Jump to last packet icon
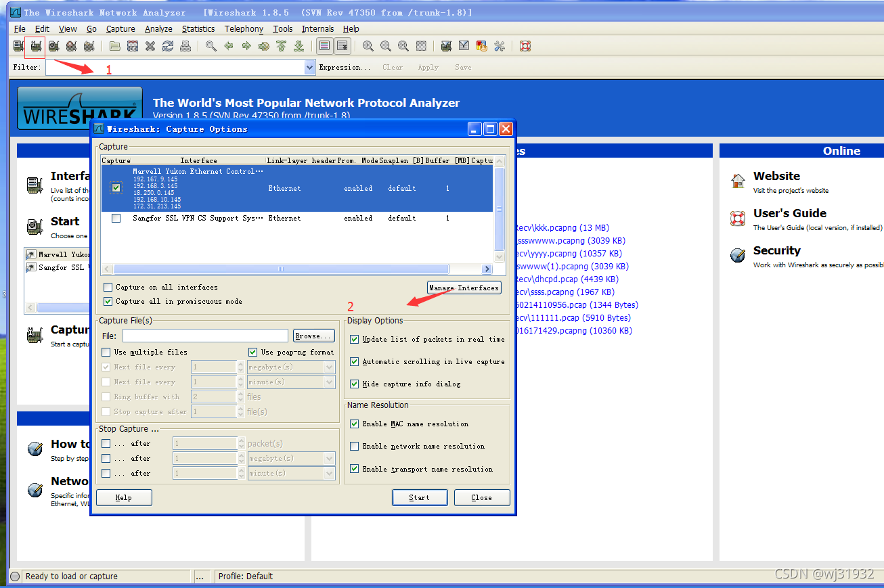Viewport: 884px width, 588px height. click(x=299, y=46)
